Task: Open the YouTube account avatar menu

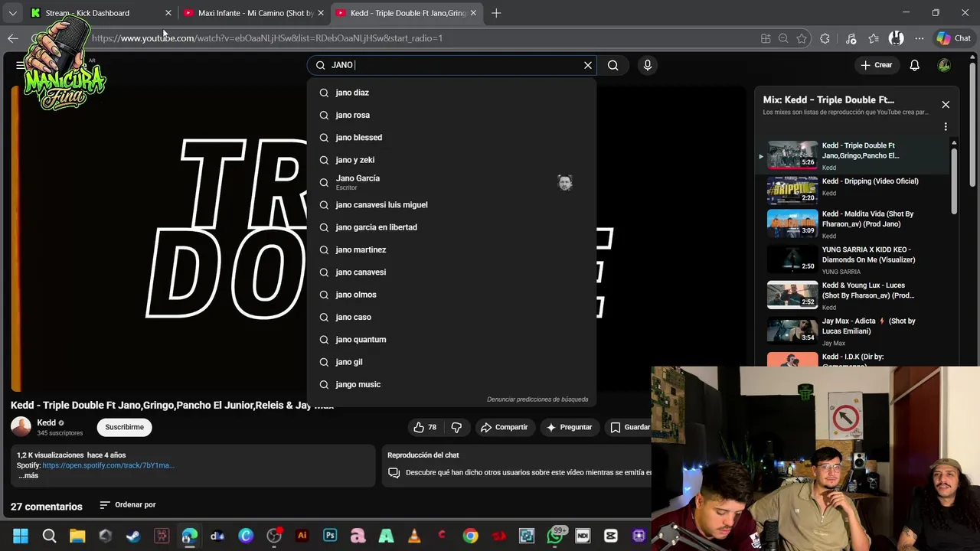Action: click(944, 65)
